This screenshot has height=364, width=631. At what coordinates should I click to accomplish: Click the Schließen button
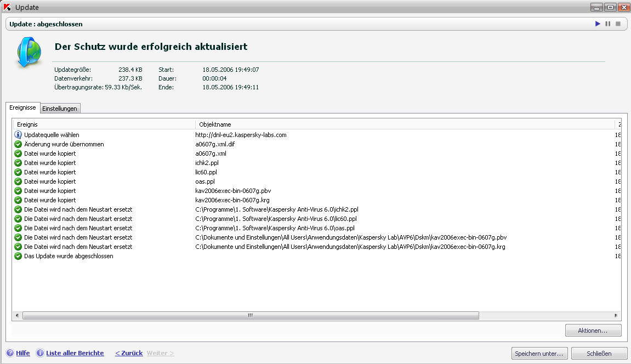coord(599,353)
